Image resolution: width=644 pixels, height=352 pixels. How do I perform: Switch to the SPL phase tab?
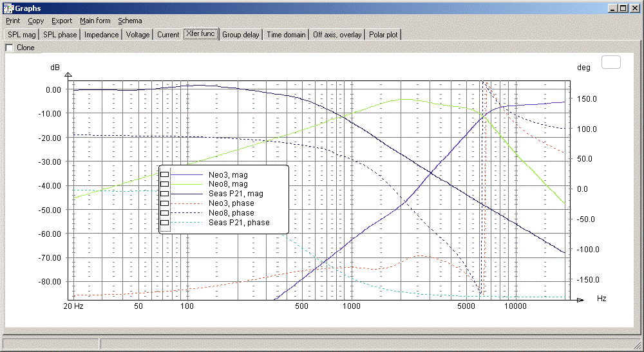[x=60, y=35]
